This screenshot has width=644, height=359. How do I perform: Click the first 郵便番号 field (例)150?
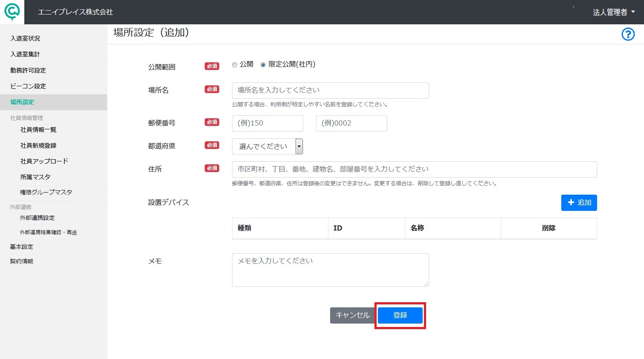267,123
